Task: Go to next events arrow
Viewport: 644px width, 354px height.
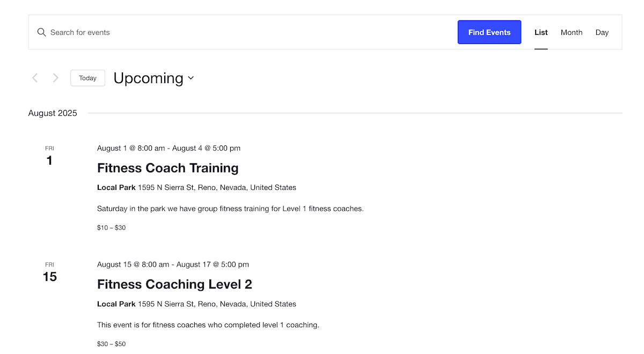Action: click(55, 78)
